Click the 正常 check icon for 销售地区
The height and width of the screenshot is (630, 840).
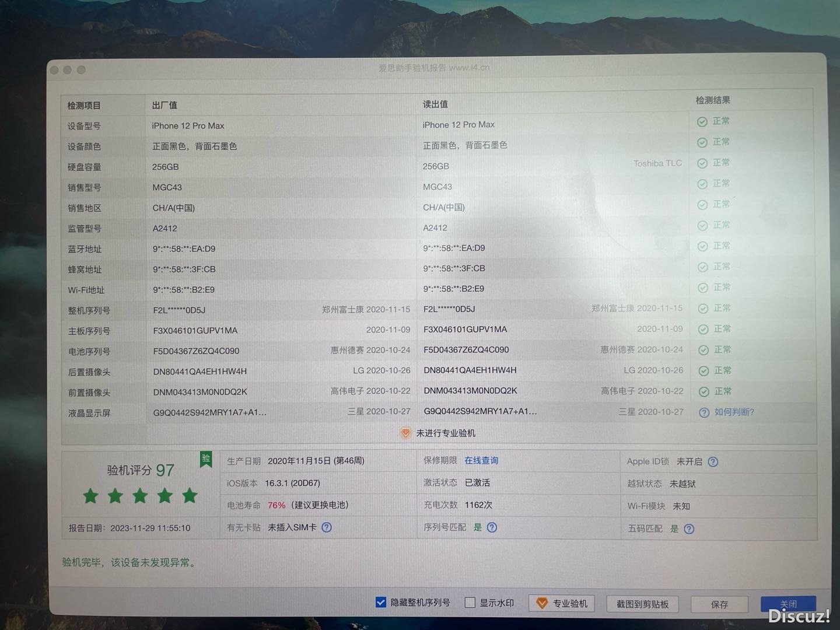pyautogui.click(x=702, y=205)
